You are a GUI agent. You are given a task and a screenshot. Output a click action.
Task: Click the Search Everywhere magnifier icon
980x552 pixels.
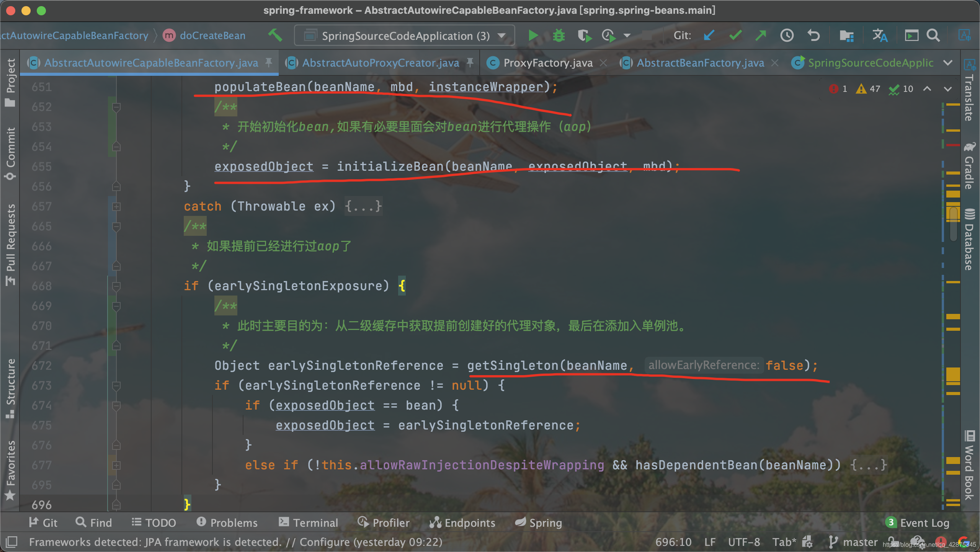933,36
